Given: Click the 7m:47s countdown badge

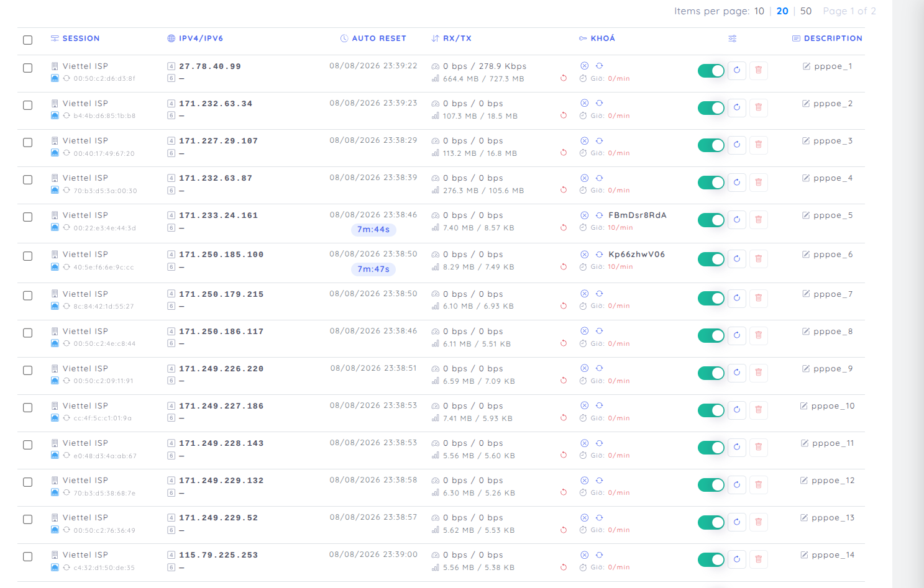Looking at the screenshot, I should [373, 269].
